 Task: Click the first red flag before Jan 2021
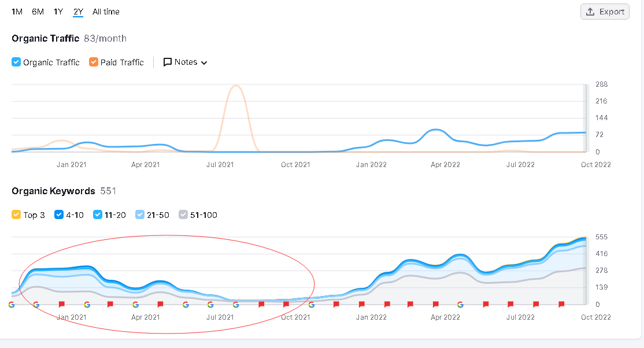pyautogui.click(x=61, y=304)
